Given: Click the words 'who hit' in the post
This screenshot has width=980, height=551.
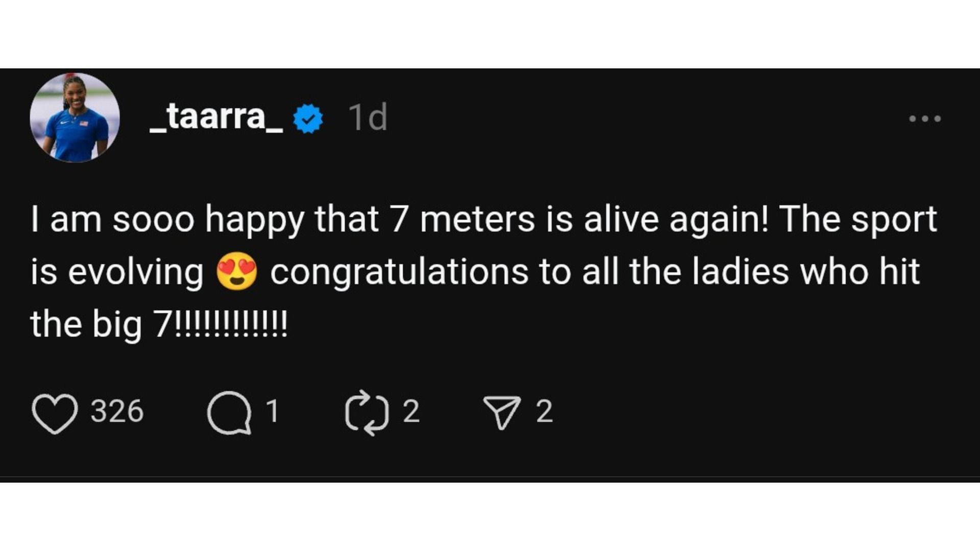Looking at the screenshot, I should click(860, 271).
